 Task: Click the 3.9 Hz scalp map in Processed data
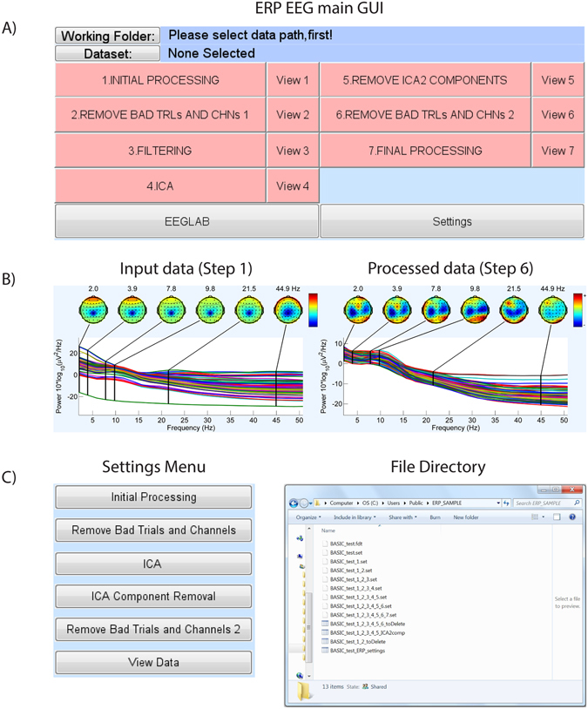point(396,310)
